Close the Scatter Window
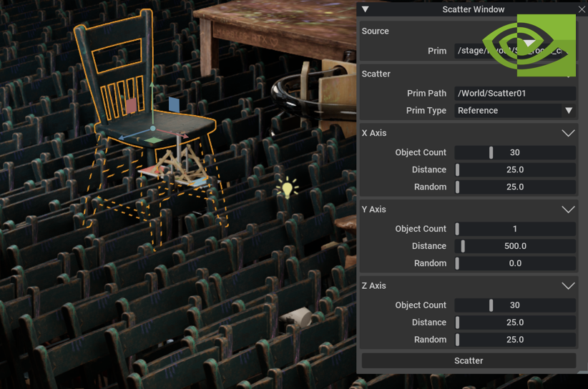 click(x=581, y=9)
